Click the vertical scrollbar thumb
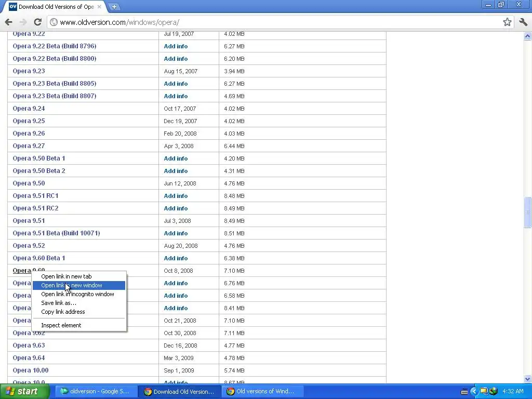Screen dimensions: 532x399 [528, 212]
